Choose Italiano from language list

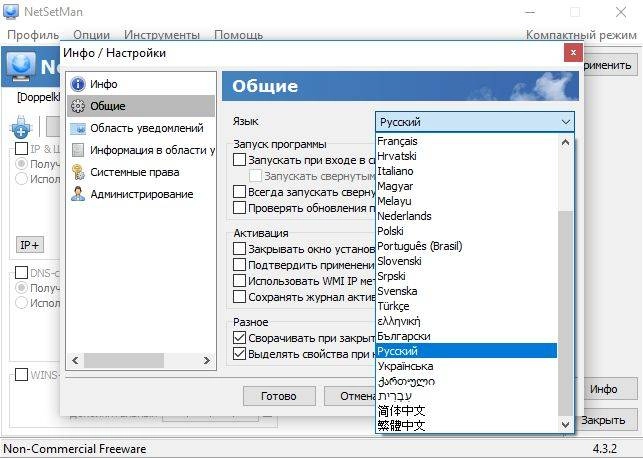pyautogui.click(x=466, y=171)
